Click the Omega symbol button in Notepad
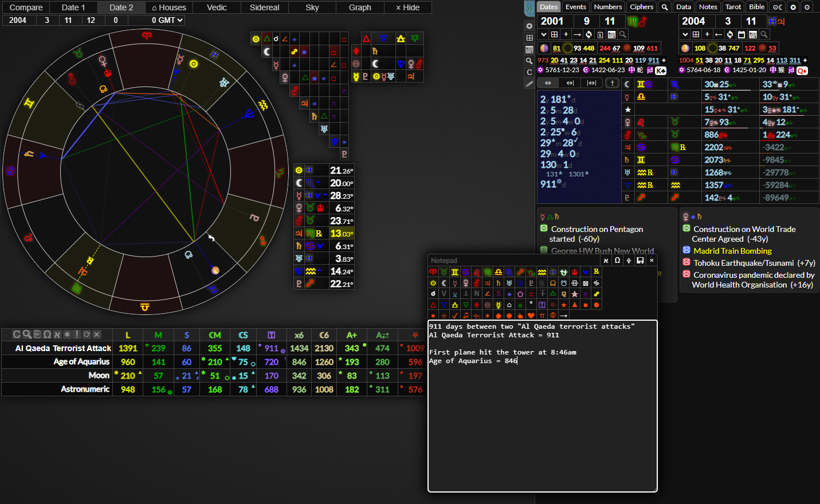The image size is (820, 504). (617, 261)
